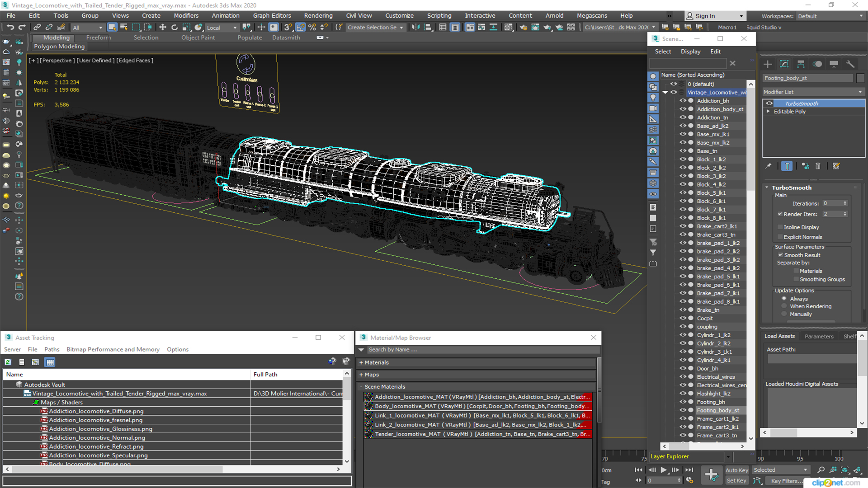The width and height of the screenshot is (868, 488).
Task: Toggle visibility eye of Addiction_bh
Action: (x=683, y=101)
